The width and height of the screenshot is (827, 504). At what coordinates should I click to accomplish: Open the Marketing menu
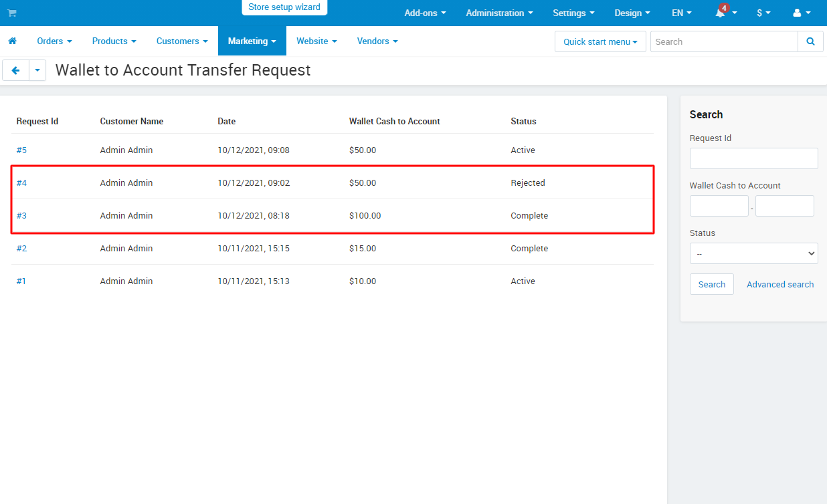click(252, 41)
